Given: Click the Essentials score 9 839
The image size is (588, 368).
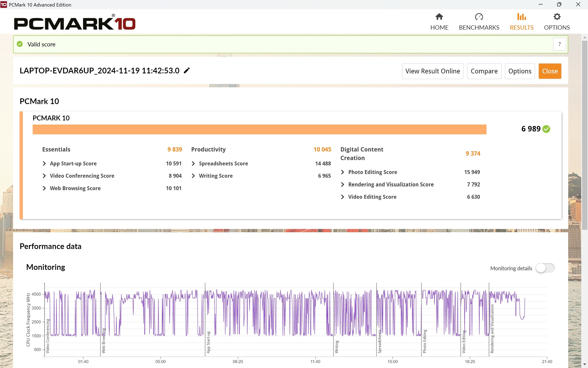Looking at the screenshot, I should tap(174, 149).
